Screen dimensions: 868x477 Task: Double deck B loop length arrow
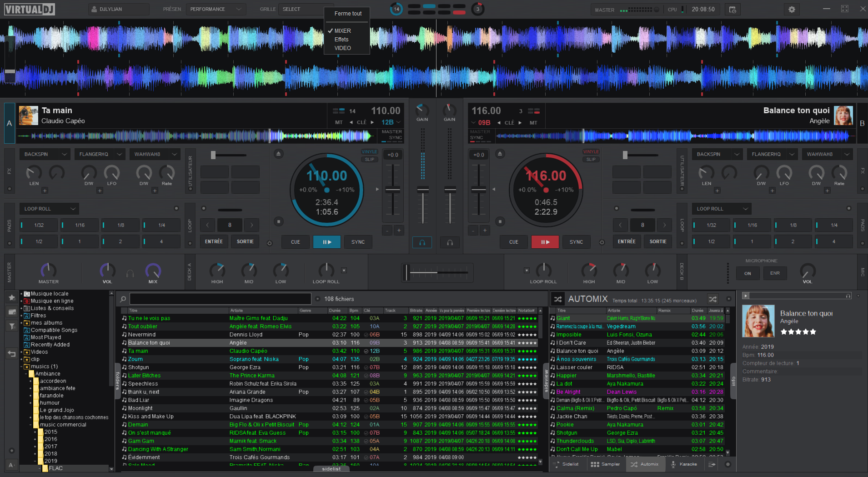(x=664, y=225)
